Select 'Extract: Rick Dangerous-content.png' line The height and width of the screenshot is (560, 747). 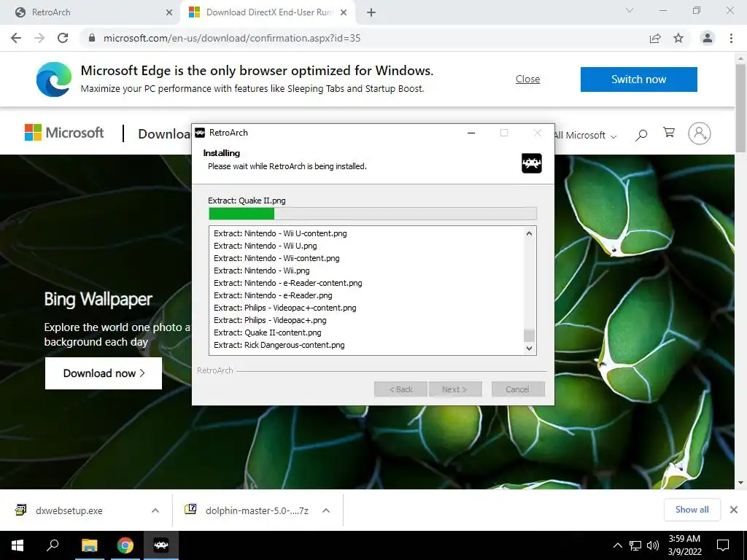279,345
